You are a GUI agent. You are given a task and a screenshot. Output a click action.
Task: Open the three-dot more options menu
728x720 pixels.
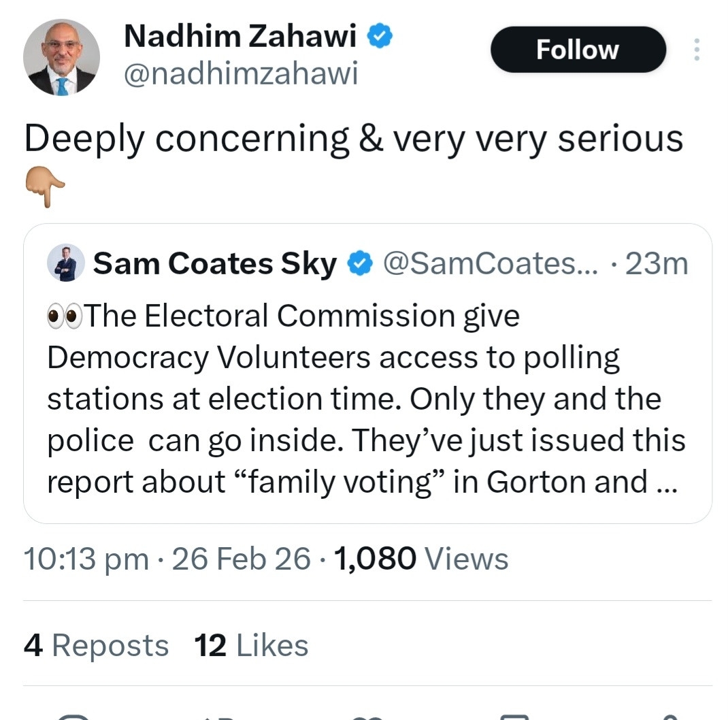[x=696, y=50]
